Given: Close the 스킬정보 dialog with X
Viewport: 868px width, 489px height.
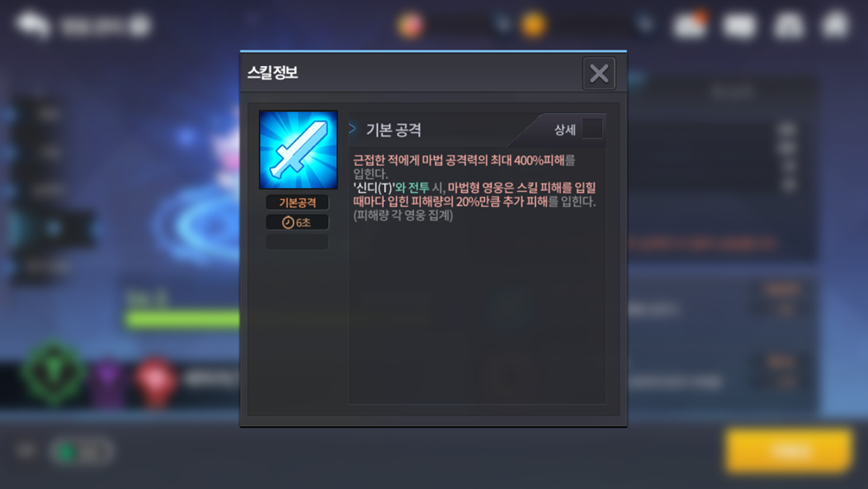Looking at the screenshot, I should click(x=599, y=73).
